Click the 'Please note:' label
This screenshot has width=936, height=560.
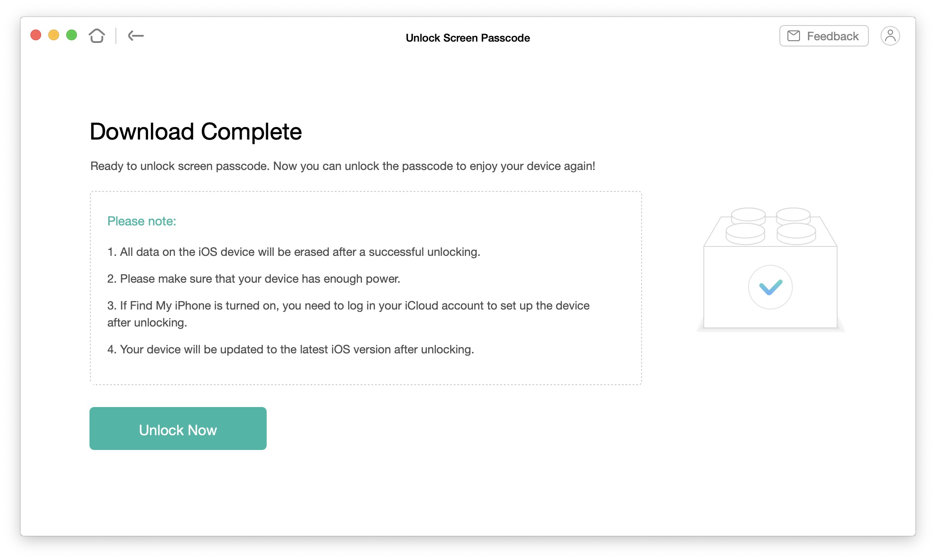(x=141, y=221)
